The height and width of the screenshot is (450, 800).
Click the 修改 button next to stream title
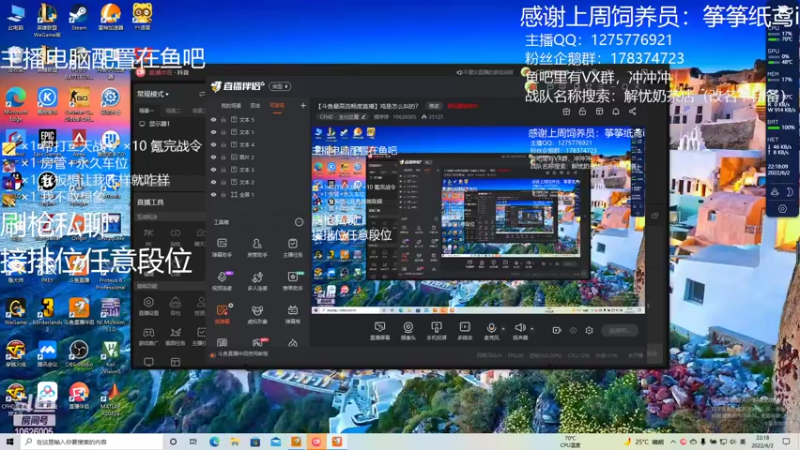[x=434, y=106]
